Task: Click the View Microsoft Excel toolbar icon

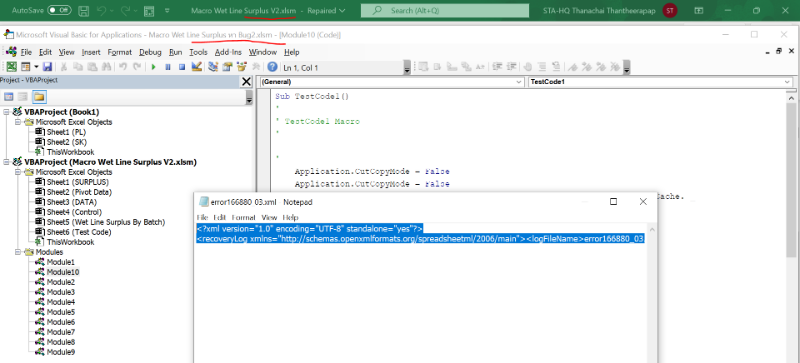Action: (11, 67)
